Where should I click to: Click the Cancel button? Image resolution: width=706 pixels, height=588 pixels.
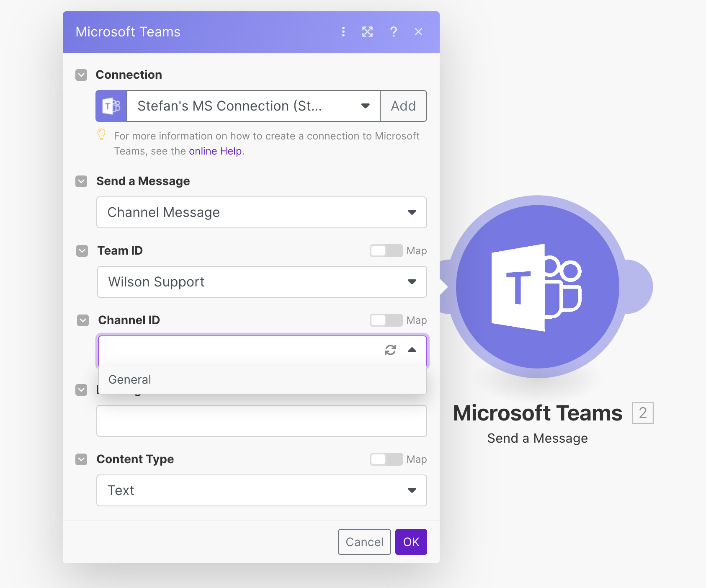coord(364,542)
